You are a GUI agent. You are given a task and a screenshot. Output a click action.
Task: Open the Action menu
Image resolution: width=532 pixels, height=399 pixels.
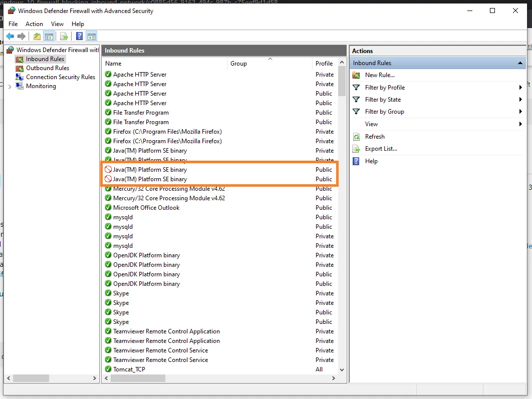(x=34, y=24)
